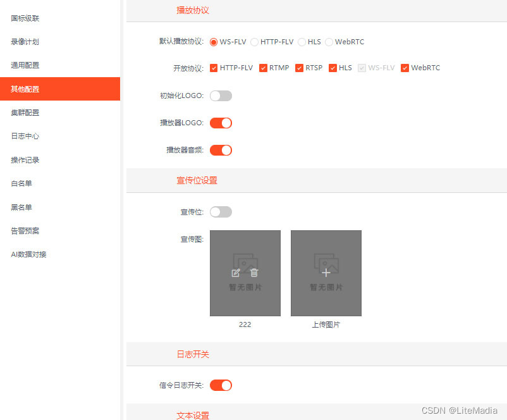
Task: Enable the 宣传位 switch
Action: 221,212
